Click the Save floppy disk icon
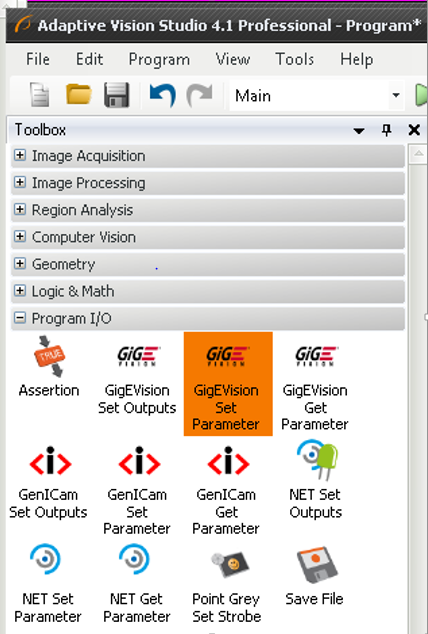 point(117,95)
